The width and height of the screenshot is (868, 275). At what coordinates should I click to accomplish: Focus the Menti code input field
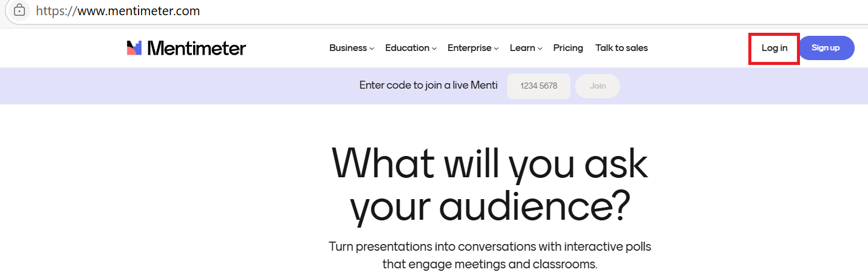tap(538, 86)
